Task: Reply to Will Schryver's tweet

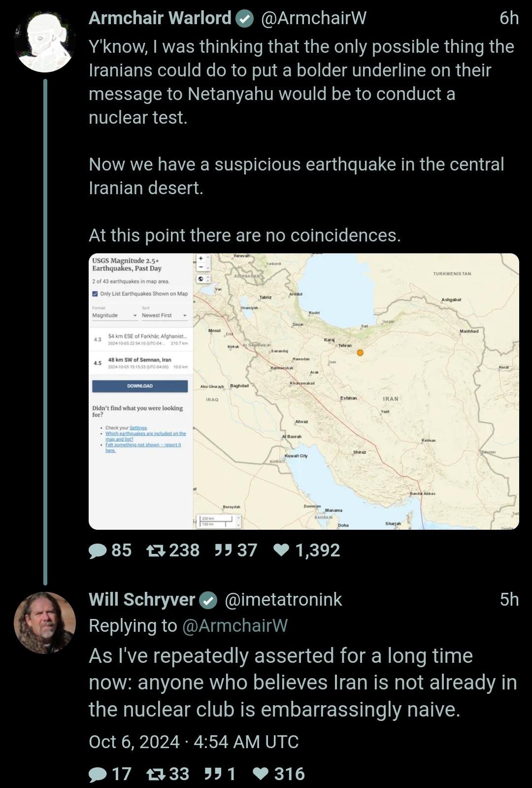Action: [98, 774]
